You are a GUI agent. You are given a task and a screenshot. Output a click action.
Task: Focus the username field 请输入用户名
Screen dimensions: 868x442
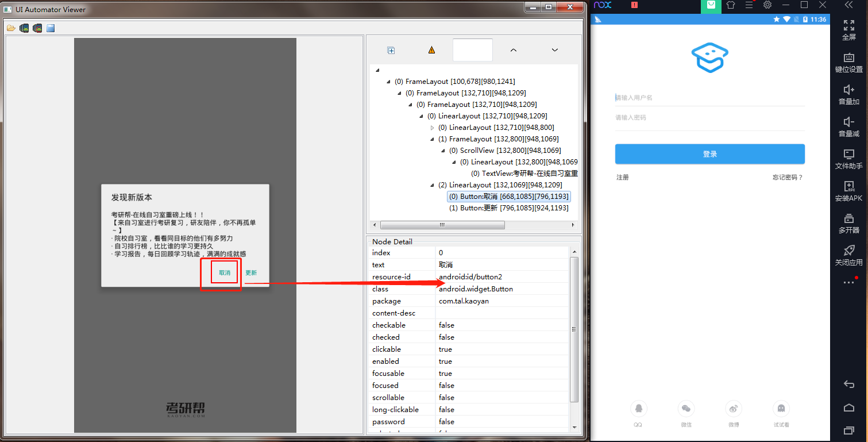(x=710, y=98)
